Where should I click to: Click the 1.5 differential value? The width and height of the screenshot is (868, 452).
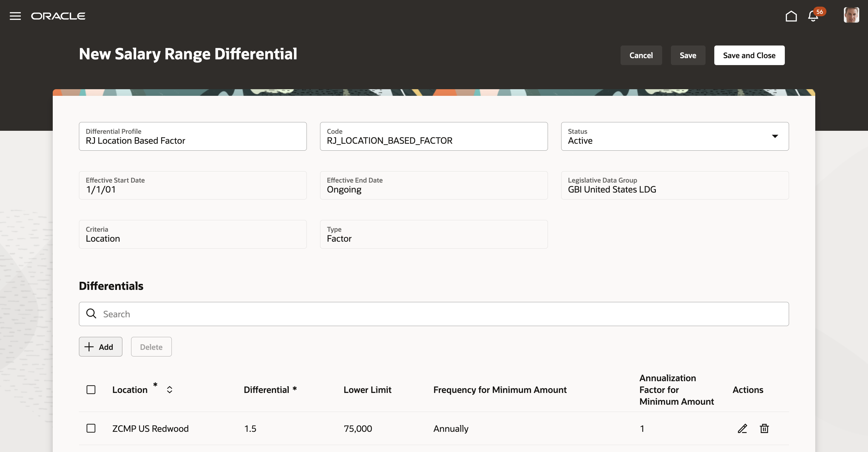tap(250, 428)
